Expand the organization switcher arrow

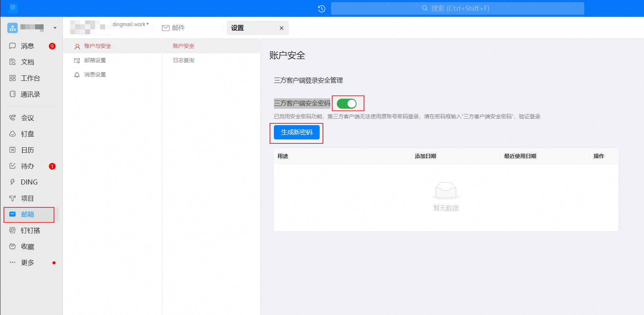(x=55, y=28)
